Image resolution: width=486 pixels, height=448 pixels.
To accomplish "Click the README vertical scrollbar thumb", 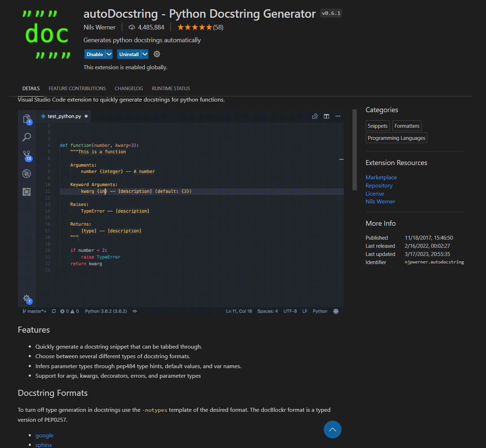I will [x=354, y=150].
